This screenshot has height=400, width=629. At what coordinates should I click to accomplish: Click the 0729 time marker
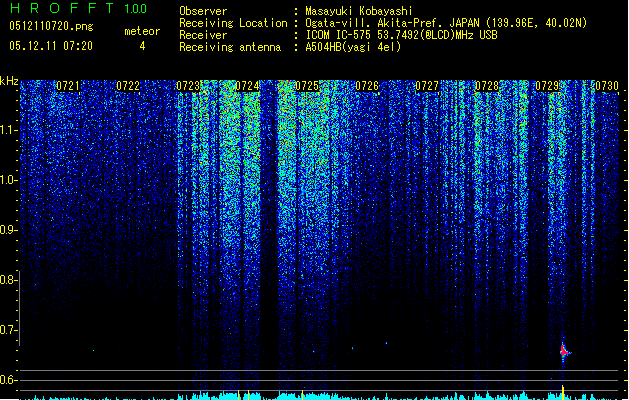pyautogui.click(x=547, y=86)
